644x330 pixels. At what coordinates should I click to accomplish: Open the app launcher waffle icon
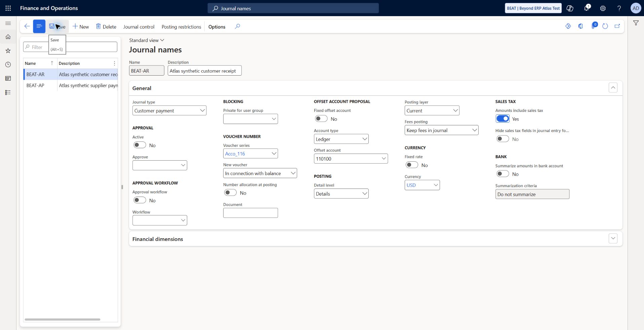pos(8,8)
